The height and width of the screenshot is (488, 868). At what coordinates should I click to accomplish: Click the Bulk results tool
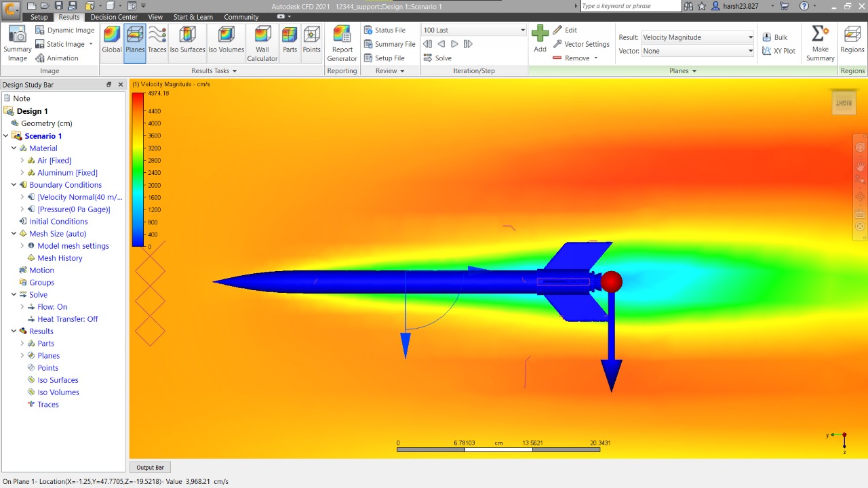(x=775, y=37)
